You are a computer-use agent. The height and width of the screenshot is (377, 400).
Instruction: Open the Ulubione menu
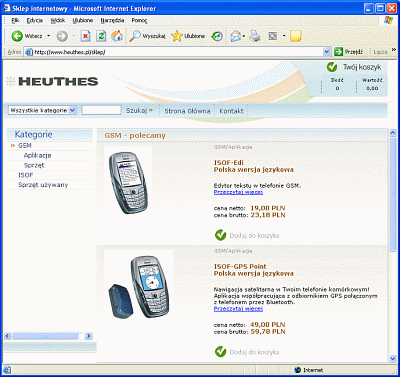pos(83,20)
